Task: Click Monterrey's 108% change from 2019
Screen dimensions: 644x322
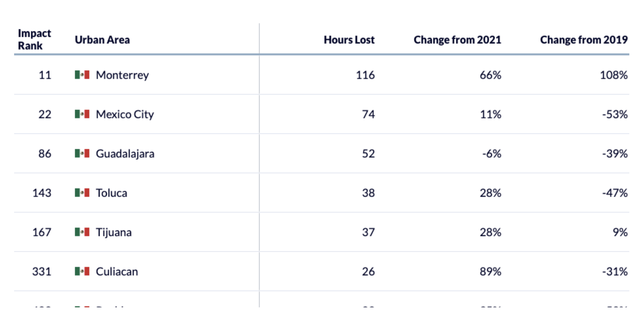Action: (x=613, y=75)
